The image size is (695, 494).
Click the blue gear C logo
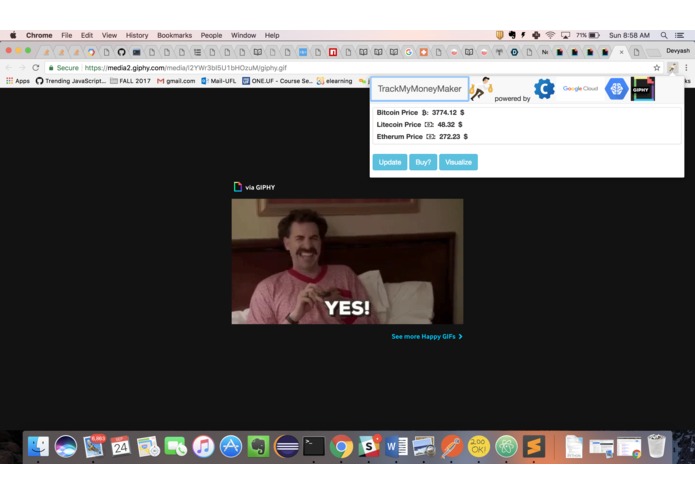544,89
